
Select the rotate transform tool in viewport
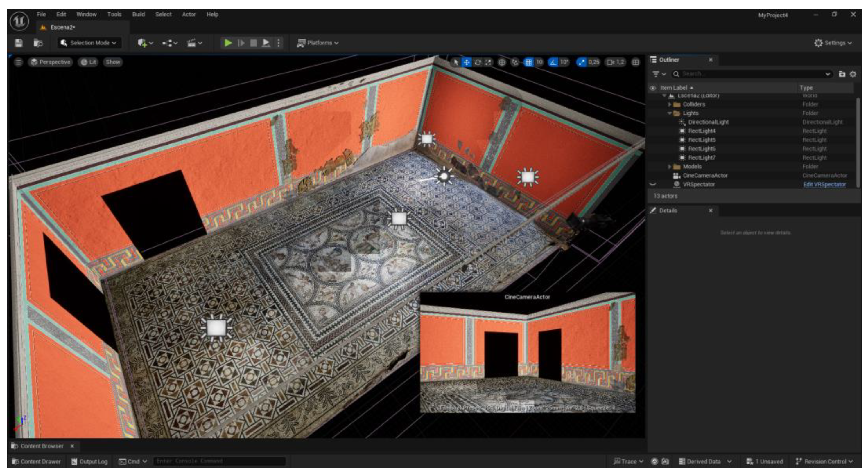(x=478, y=62)
